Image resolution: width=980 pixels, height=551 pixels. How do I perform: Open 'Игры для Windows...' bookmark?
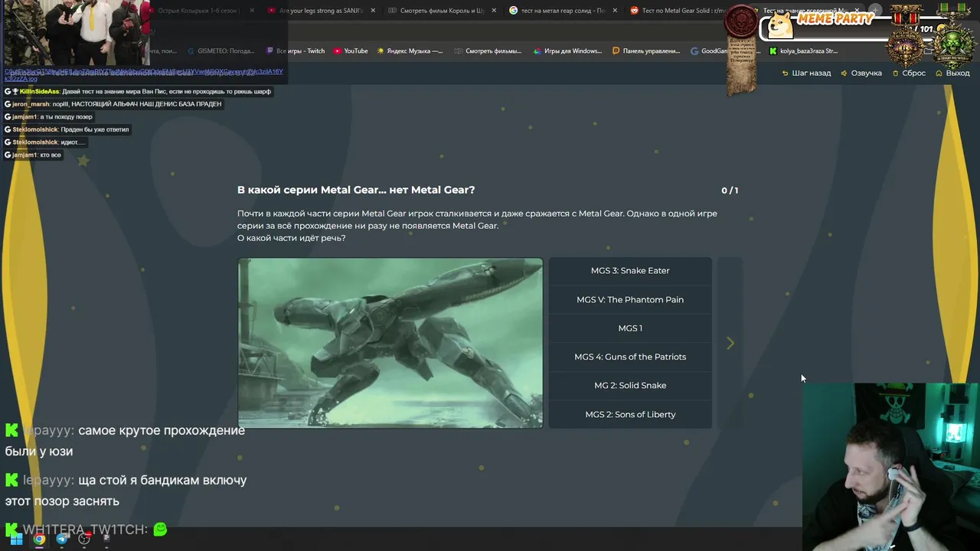click(x=567, y=51)
